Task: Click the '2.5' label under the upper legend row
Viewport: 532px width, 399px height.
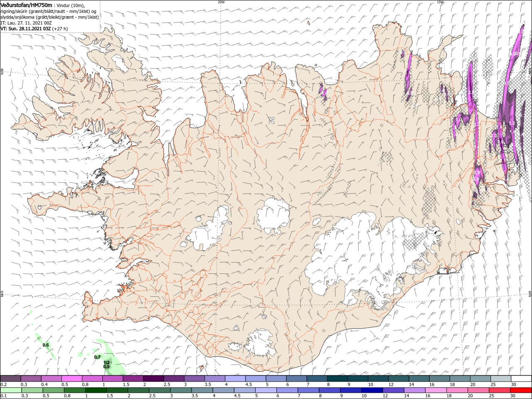Action: point(167,384)
